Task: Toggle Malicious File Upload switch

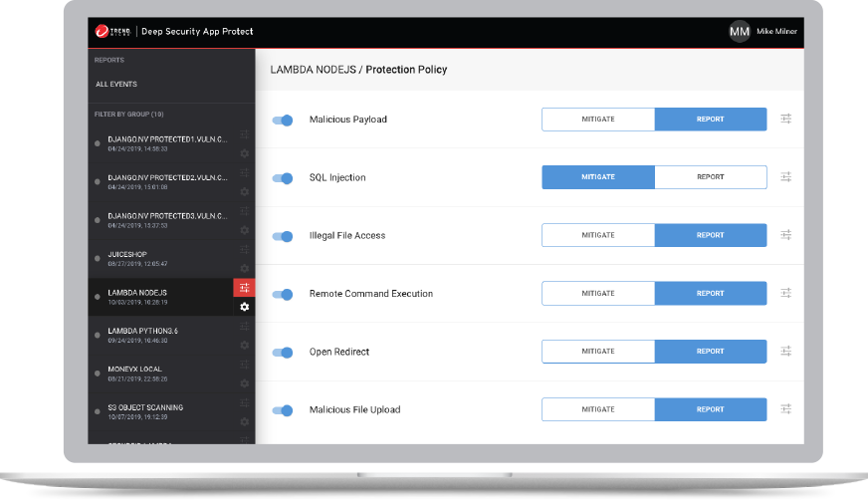Action: [x=283, y=410]
